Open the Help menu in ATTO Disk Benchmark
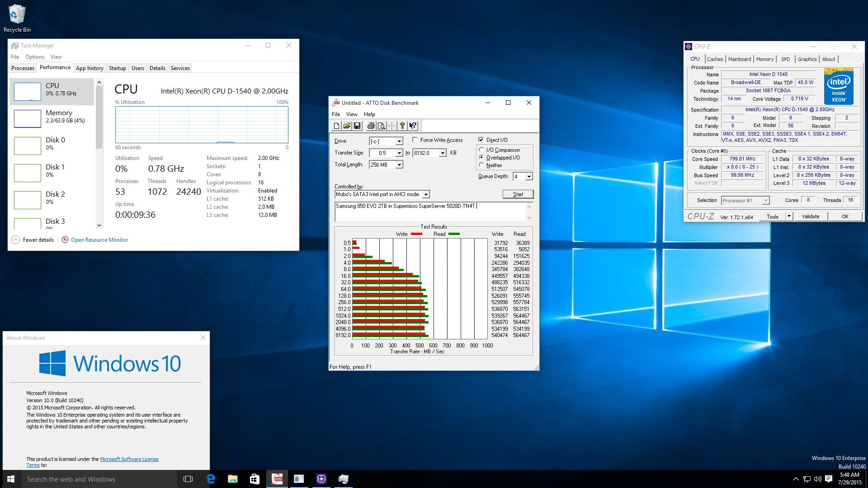 pyautogui.click(x=369, y=114)
